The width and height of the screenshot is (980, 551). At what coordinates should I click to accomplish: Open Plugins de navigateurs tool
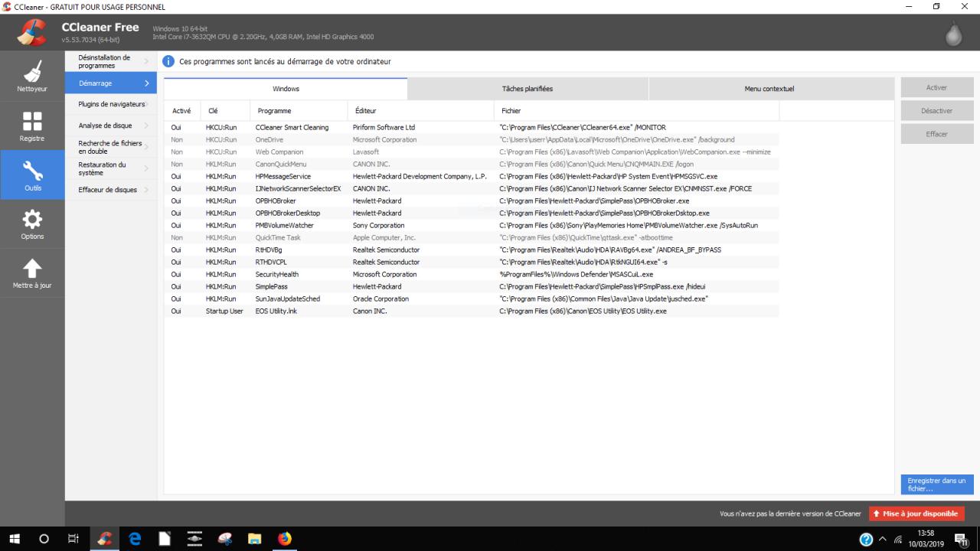pyautogui.click(x=111, y=104)
